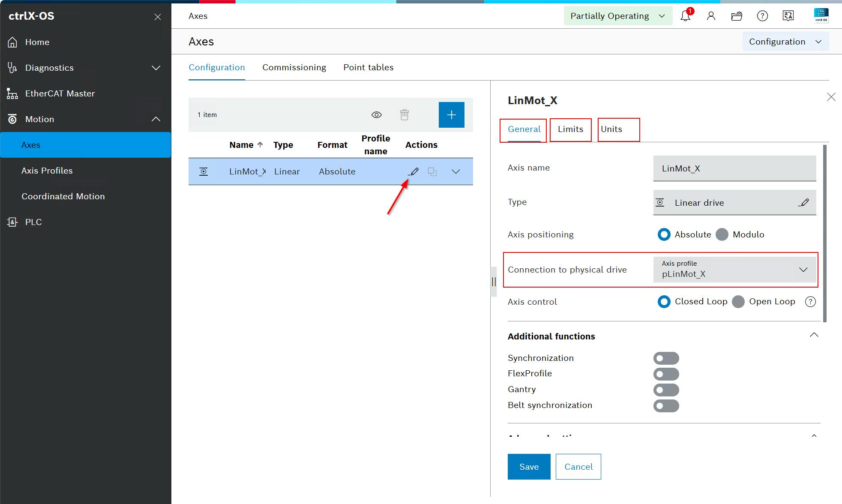Viewport: 842px width, 504px height.
Task: Open the Partially Operating status dropdown
Action: [617, 16]
